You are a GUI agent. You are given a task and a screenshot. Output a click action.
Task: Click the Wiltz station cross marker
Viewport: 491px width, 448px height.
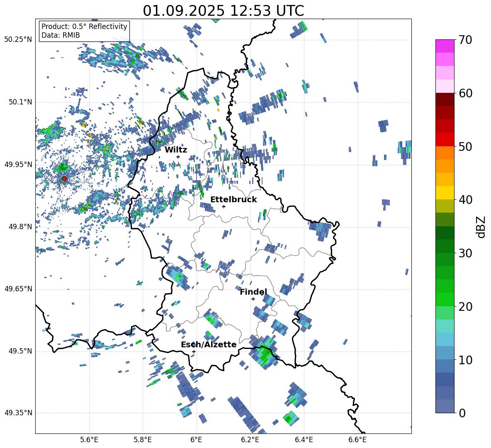click(x=178, y=157)
